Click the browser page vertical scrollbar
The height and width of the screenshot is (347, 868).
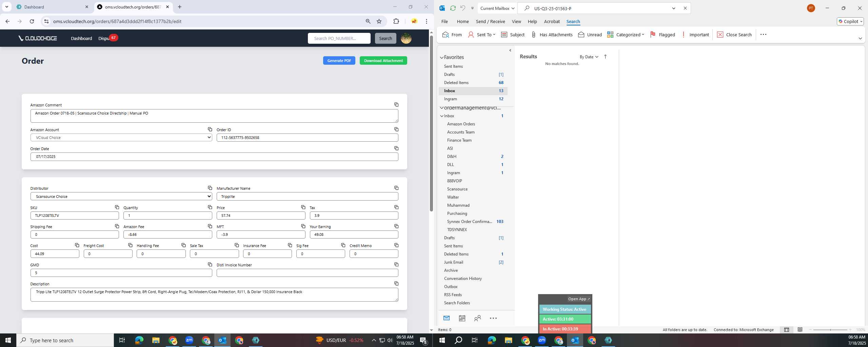coord(431,124)
